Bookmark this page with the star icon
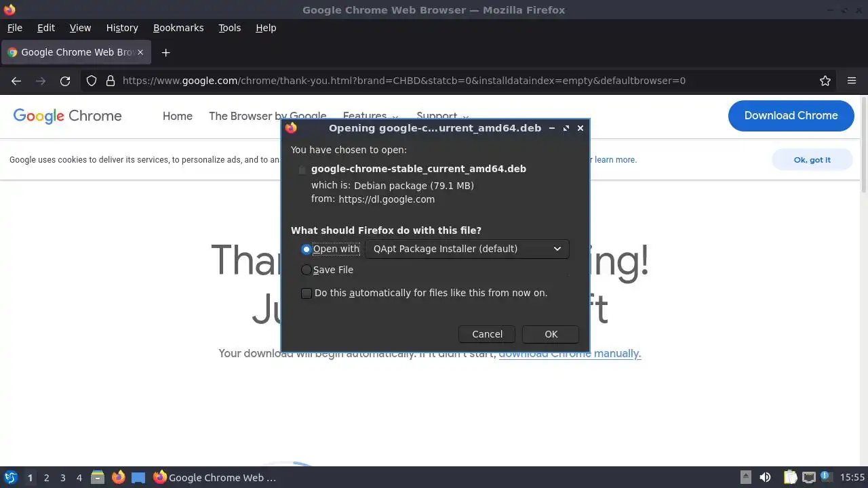Screen dimensions: 868x488 click(x=825, y=81)
